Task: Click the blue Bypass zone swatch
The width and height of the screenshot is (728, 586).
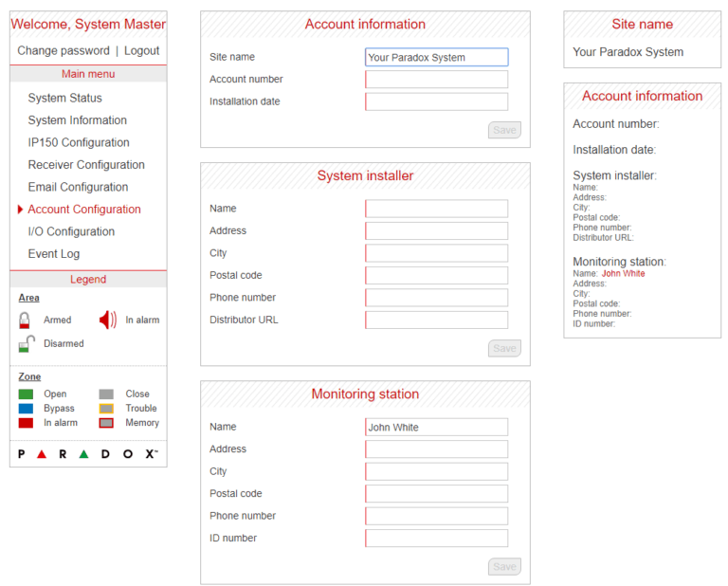Action: coord(26,409)
